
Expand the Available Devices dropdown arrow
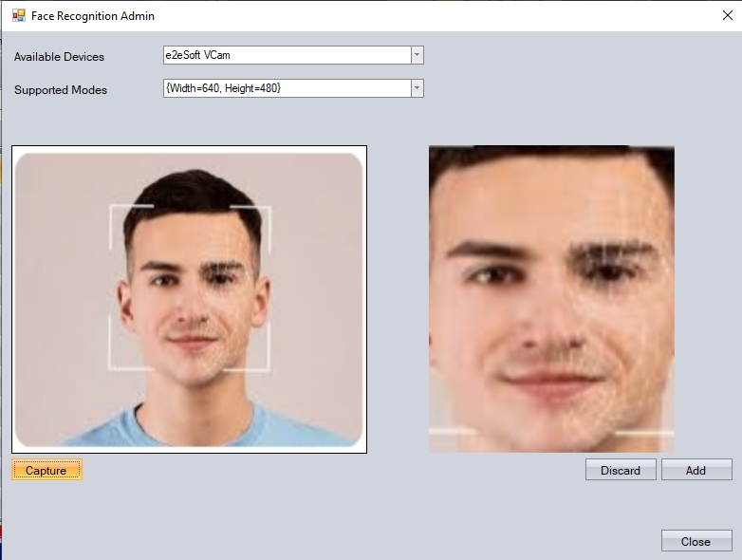[x=417, y=55]
